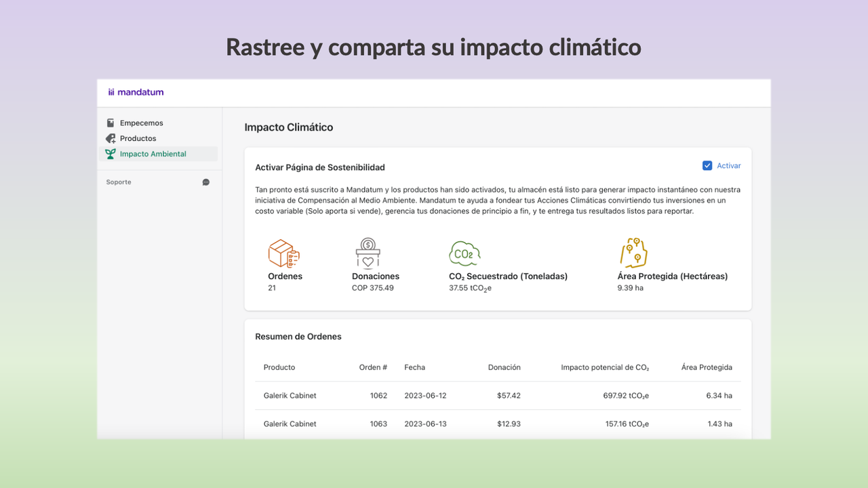The image size is (868, 488).
Task: Open the Soporte chat bubble icon
Action: (x=206, y=182)
